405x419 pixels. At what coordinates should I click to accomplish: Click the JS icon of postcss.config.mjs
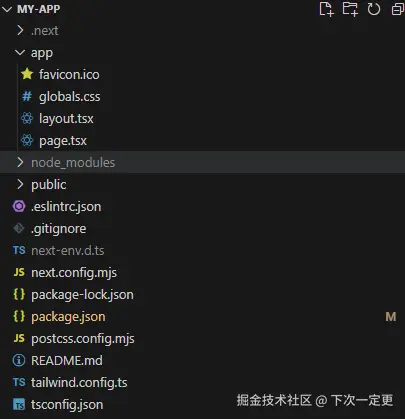19,338
